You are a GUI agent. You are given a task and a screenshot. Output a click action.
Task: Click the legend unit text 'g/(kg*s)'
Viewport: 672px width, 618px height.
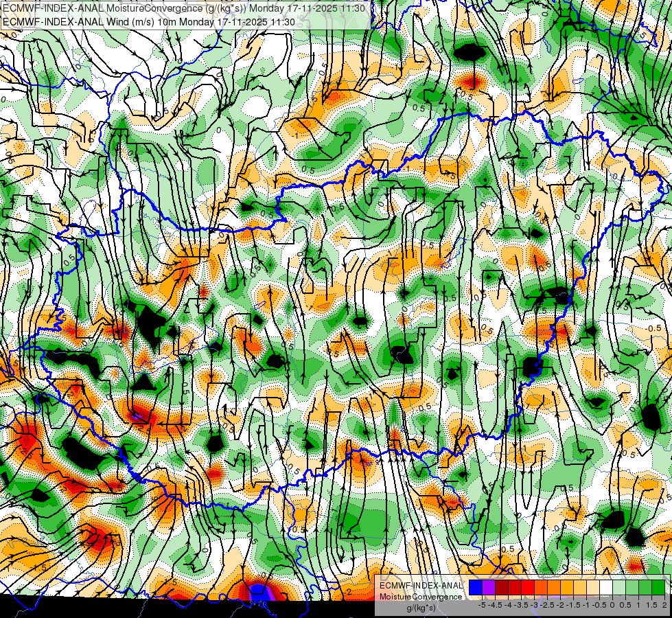pos(421,608)
